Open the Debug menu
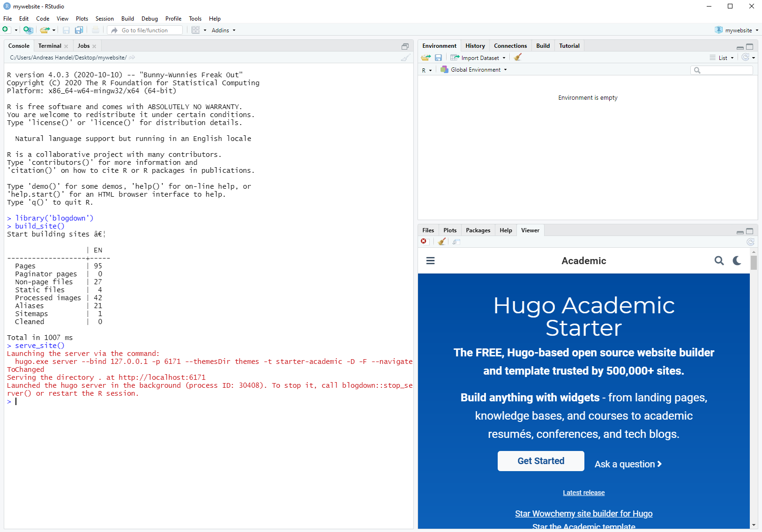 pos(149,19)
